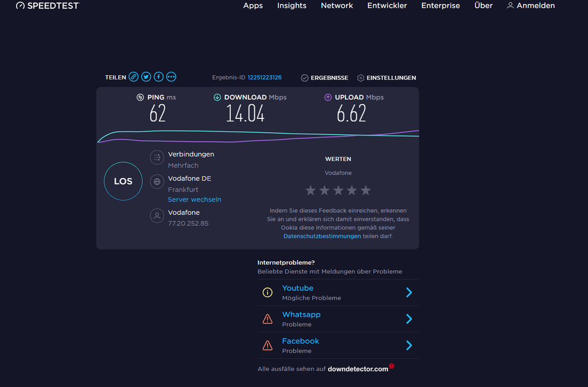Click the Frankfurt server location
This screenshot has width=588, height=387.
[x=183, y=190]
